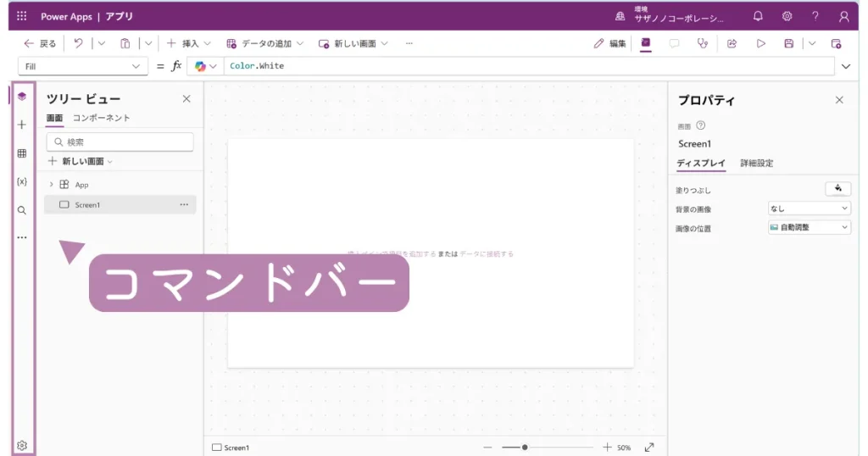Switch to the 詳細設定 tab in properties
The width and height of the screenshot is (868, 456).
click(x=756, y=163)
